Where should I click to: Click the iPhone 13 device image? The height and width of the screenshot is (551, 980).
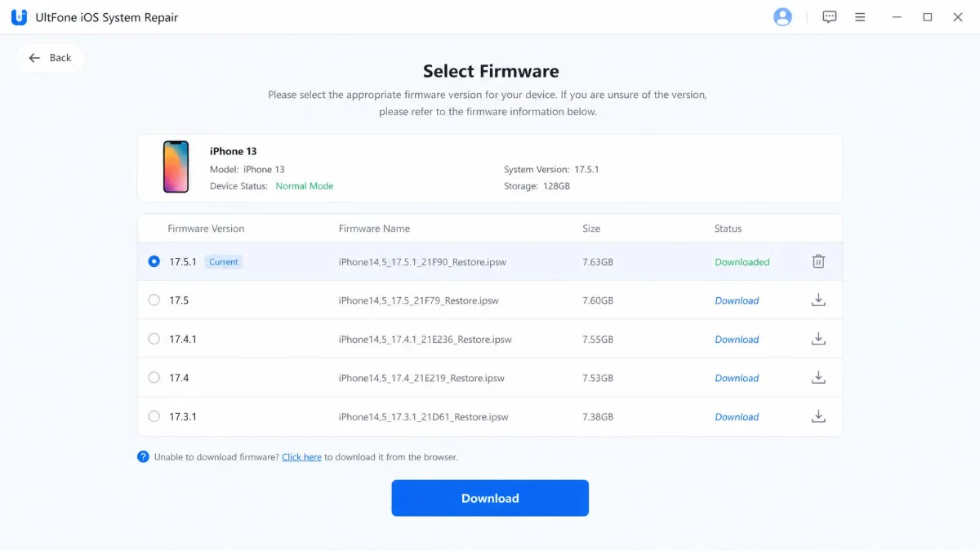tap(176, 167)
